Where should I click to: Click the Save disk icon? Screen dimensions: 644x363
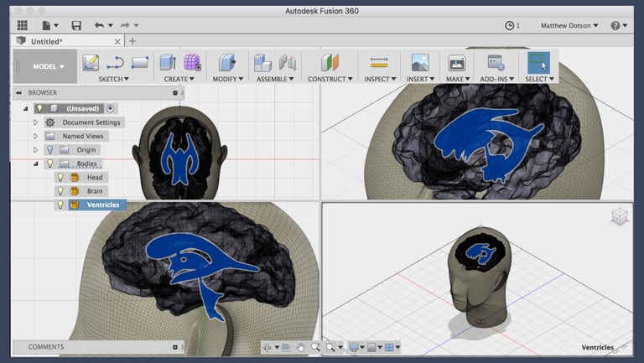[76, 25]
